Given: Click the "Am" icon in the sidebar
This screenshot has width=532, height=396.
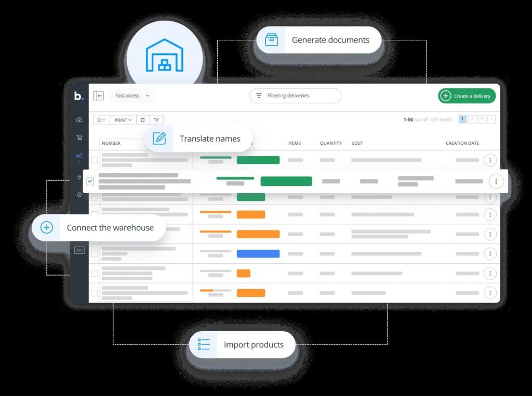Looking at the screenshot, I should (79, 250).
